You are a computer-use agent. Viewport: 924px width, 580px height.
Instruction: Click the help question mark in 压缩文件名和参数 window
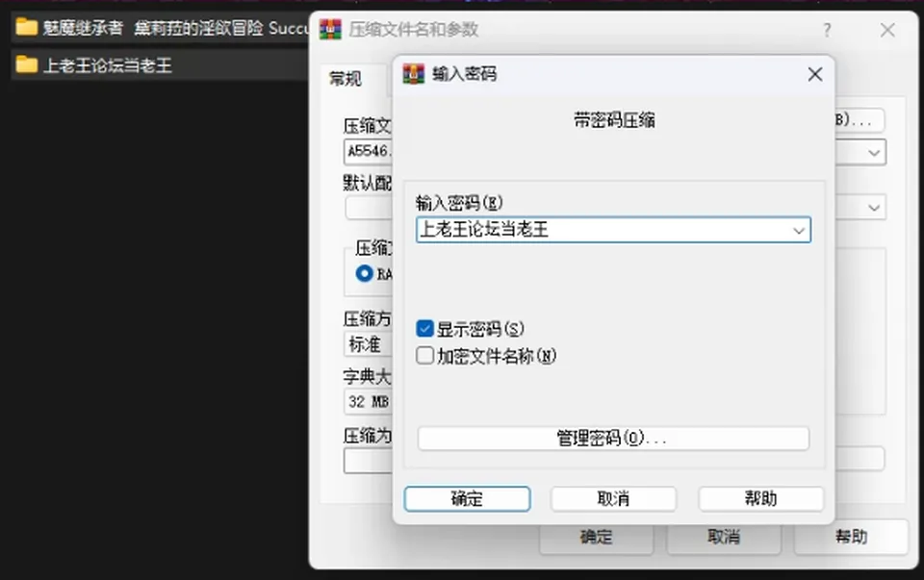pos(828,30)
